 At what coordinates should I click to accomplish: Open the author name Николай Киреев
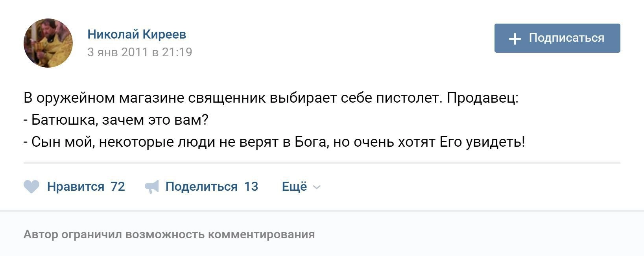137,35
